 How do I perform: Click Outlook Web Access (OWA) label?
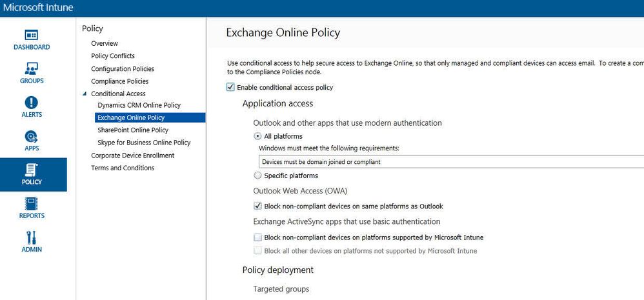coord(301,191)
